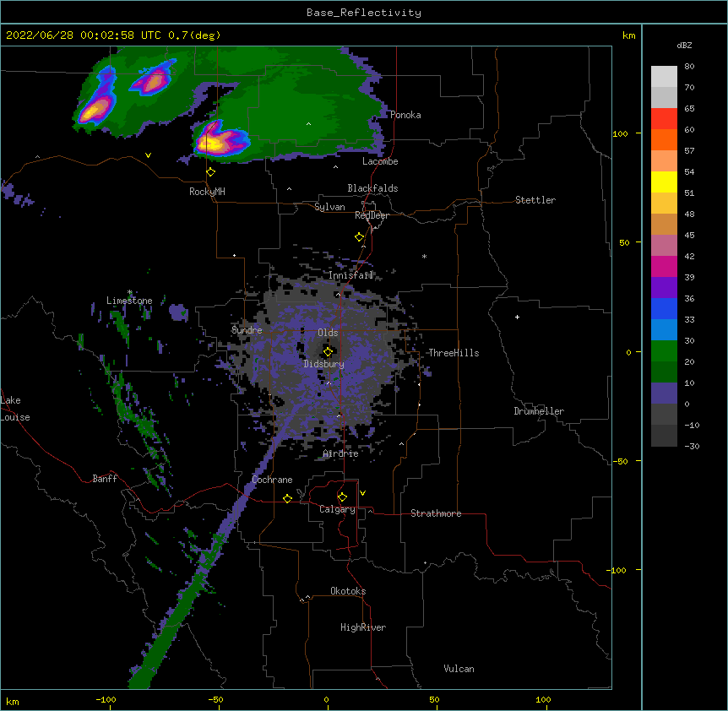Click the -100 tick on the horizontal km axis
The height and width of the screenshot is (711, 728).
pyautogui.click(x=106, y=700)
